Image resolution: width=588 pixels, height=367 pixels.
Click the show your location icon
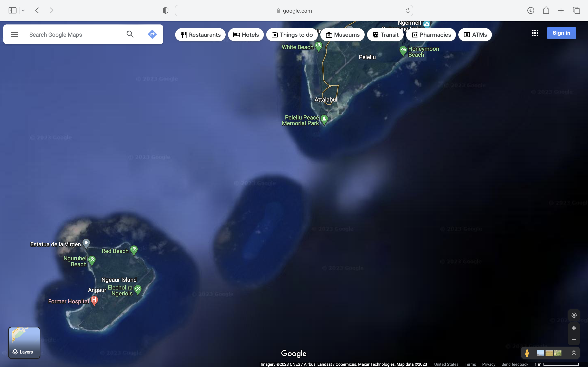(x=574, y=315)
